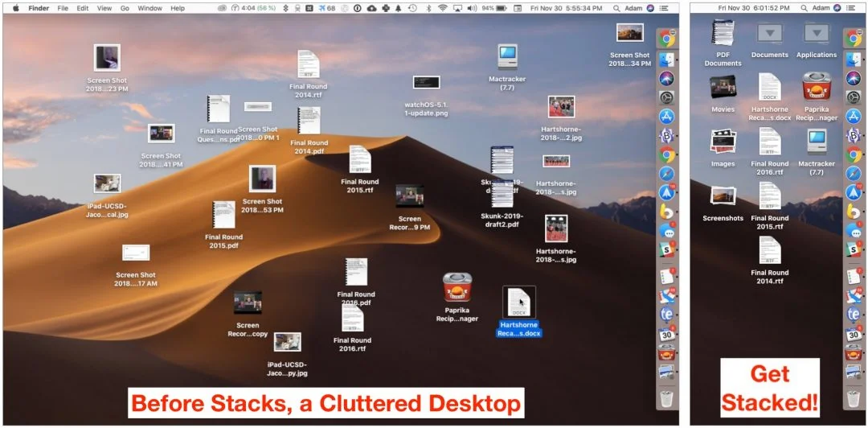Open Spotlight search on the cluttered desktop
Image resolution: width=868 pixels, height=428 pixels.
click(x=617, y=8)
